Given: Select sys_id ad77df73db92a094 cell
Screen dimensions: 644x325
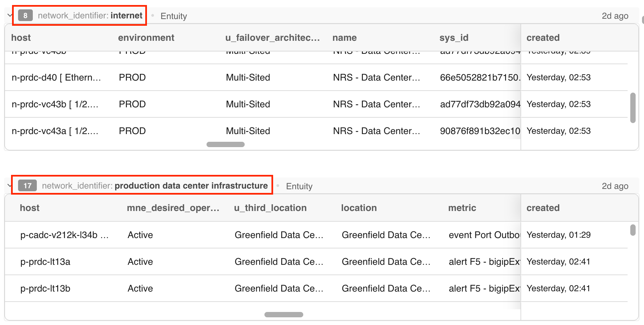Looking at the screenshot, I should coord(480,104).
